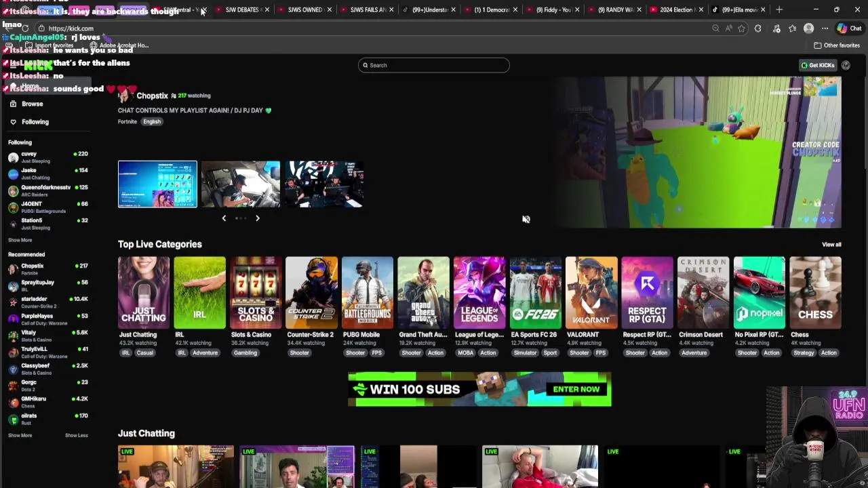Open the PUBG Mobile category card
The width and height of the screenshot is (868, 488).
point(368,293)
